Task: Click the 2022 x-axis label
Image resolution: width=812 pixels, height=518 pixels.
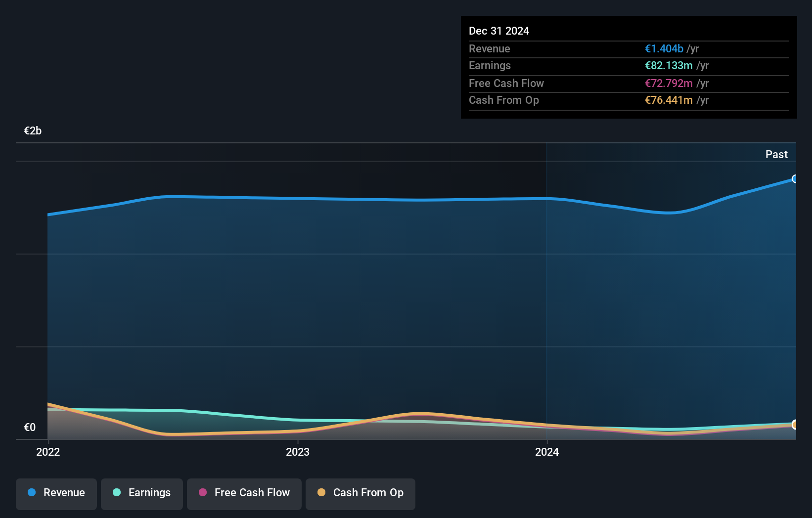Action: pos(48,452)
